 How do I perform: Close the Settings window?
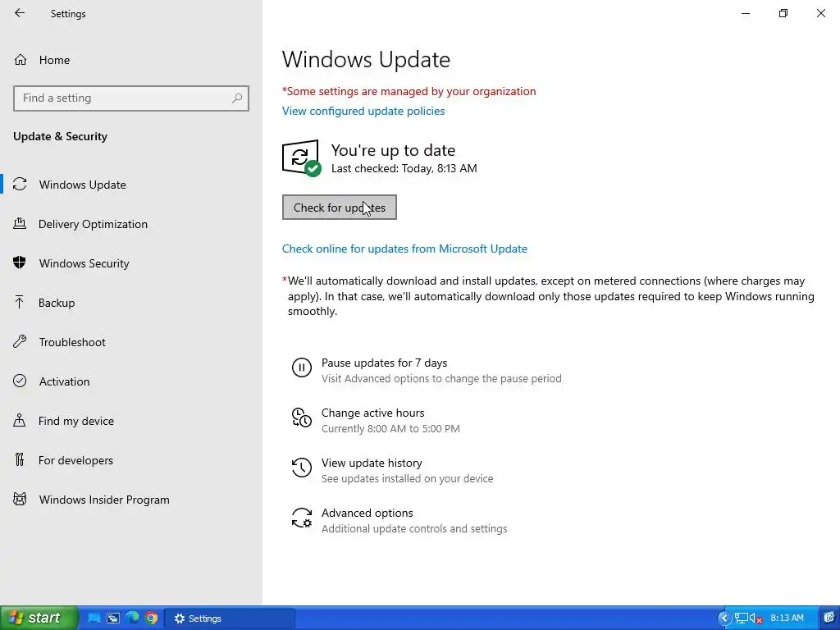point(820,13)
